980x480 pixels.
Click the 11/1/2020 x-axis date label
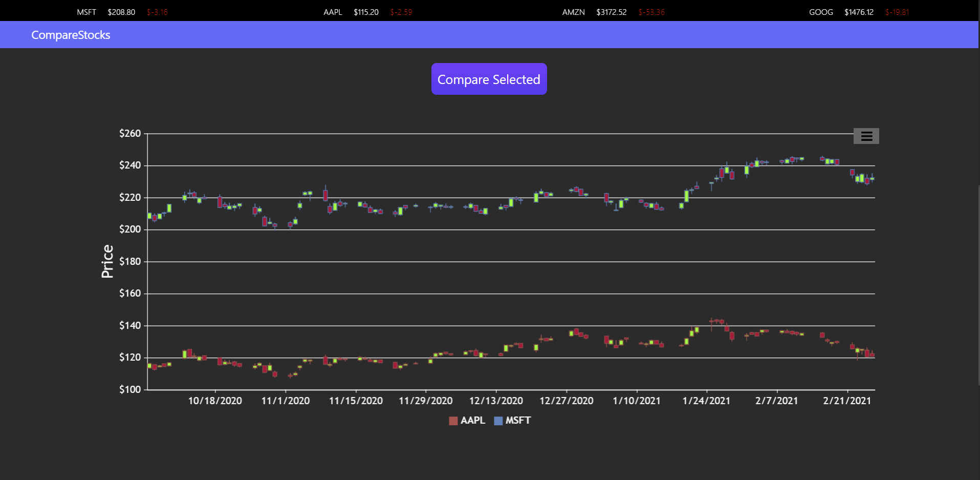285,401
